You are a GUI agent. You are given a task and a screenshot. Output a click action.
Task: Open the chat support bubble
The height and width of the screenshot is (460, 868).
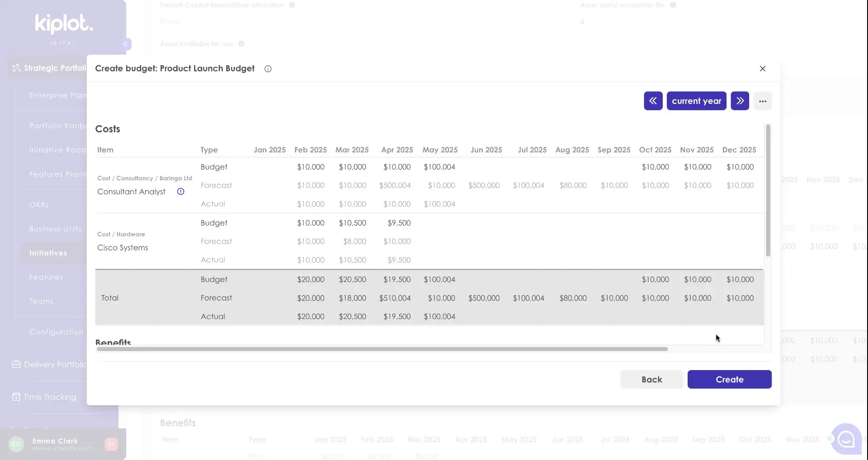point(846,439)
